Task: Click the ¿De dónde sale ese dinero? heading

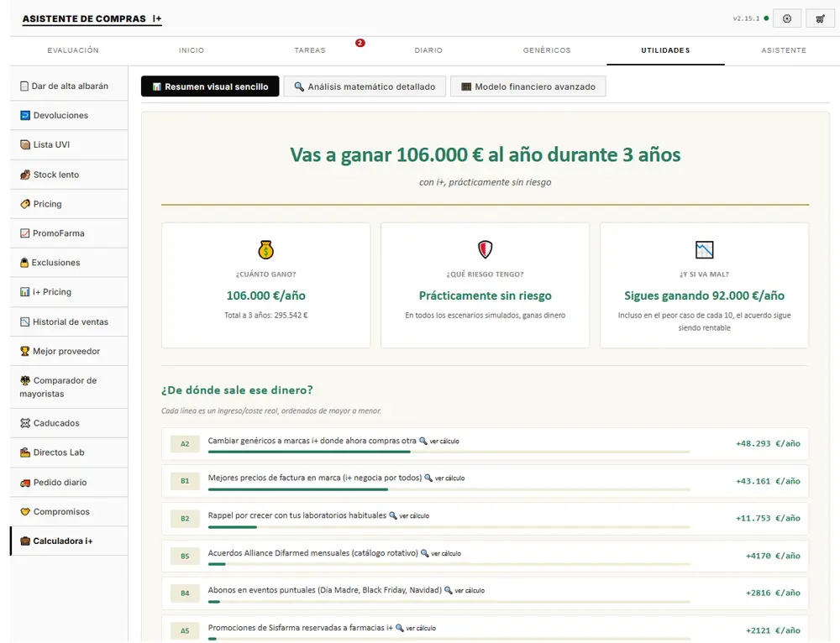Action: pos(237,390)
